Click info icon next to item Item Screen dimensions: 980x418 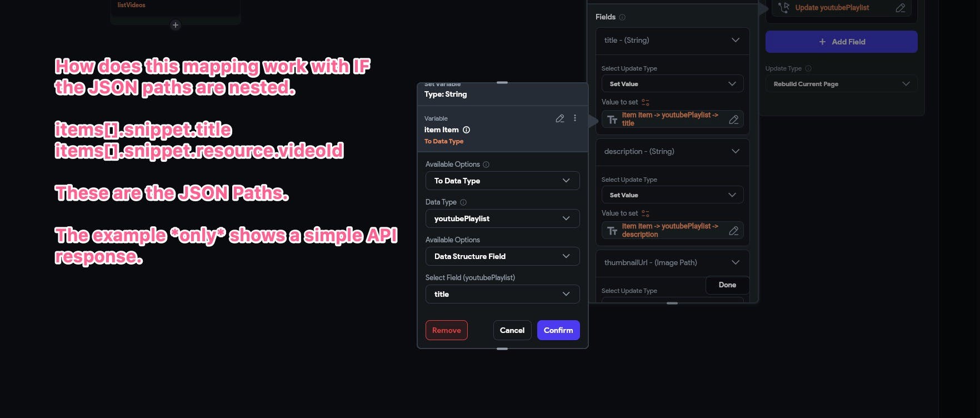[x=467, y=130]
